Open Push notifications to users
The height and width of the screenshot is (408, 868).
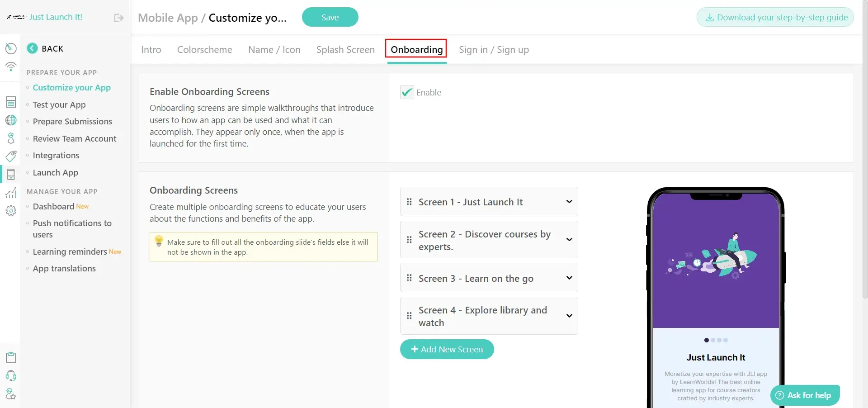pyautogui.click(x=72, y=229)
